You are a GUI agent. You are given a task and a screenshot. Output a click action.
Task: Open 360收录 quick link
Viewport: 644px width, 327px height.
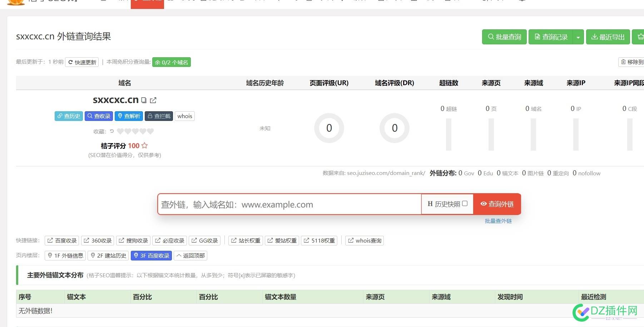point(98,240)
